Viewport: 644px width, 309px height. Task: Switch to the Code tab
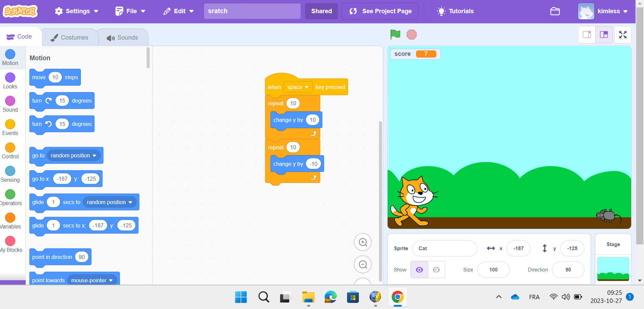(x=20, y=37)
